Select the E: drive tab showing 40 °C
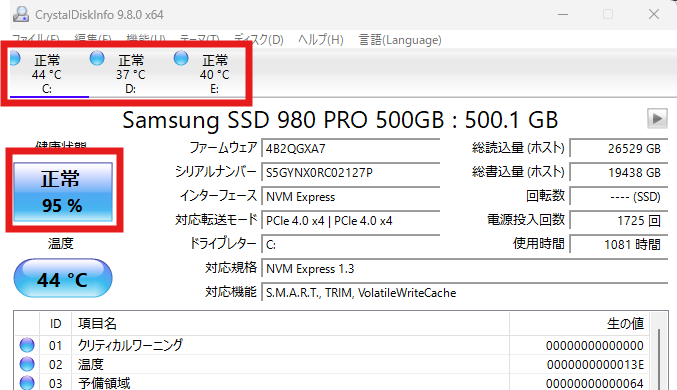The image size is (677, 390). pos(214,74)
